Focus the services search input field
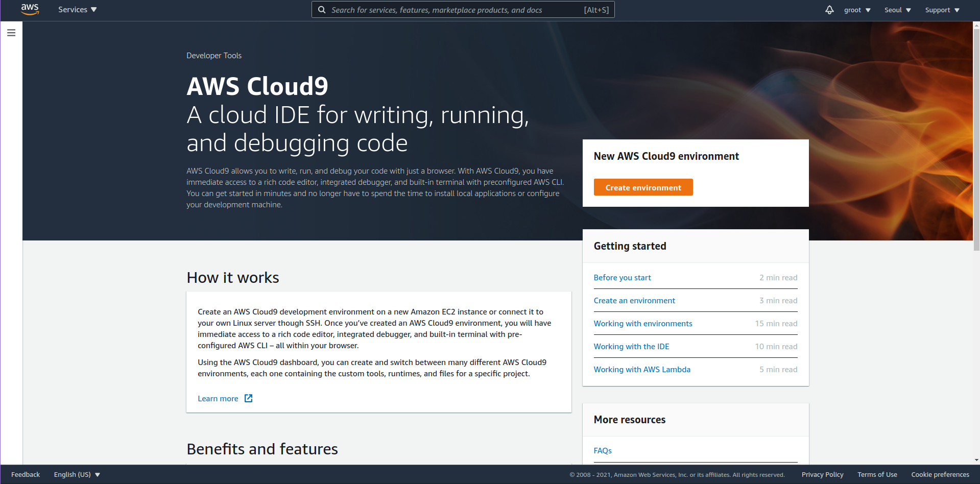Screen dimensions: 980x484 (463, 10)
